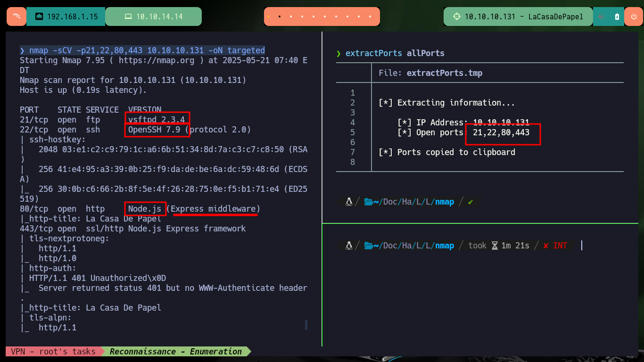644x362 pixels.
Task: Click the 'OpenSSH 7.9' version text
Action: tap(154, 130)
